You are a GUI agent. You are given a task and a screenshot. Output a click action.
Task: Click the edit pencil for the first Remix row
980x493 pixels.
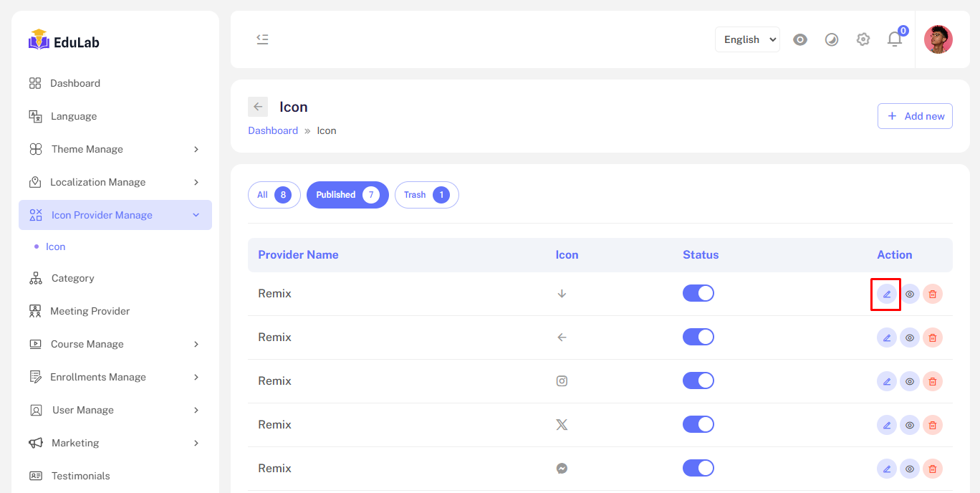[886, 294]
